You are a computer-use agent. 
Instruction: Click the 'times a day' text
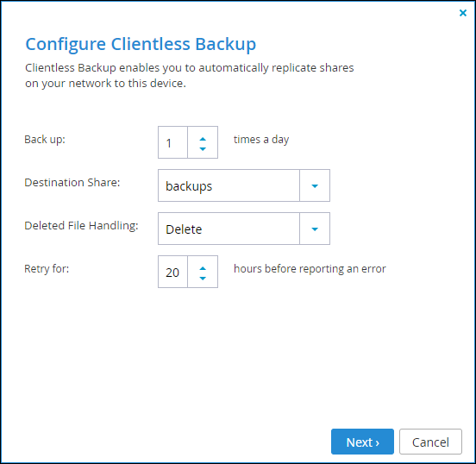261,140
